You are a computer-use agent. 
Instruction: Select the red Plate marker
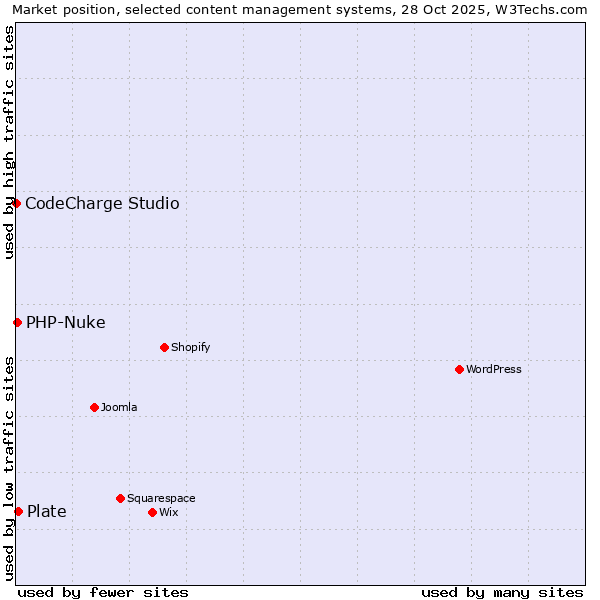pyautogui.click(x=18, y=511)
